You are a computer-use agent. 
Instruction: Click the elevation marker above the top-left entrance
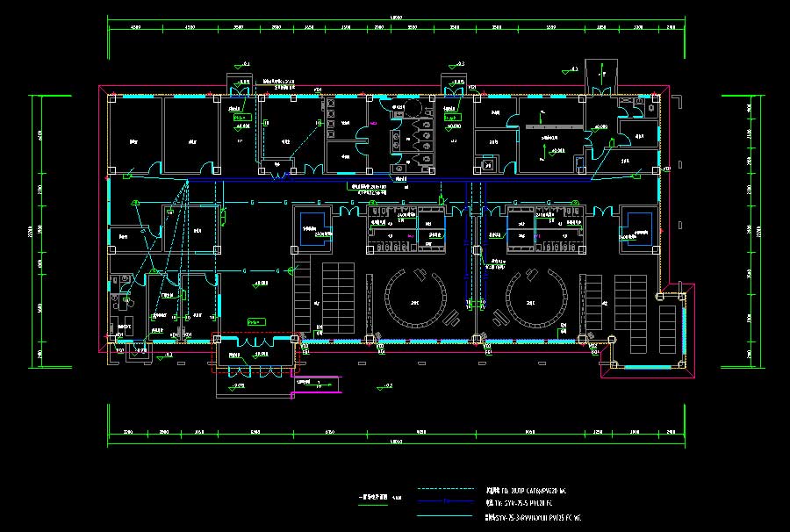pos(241,65)
